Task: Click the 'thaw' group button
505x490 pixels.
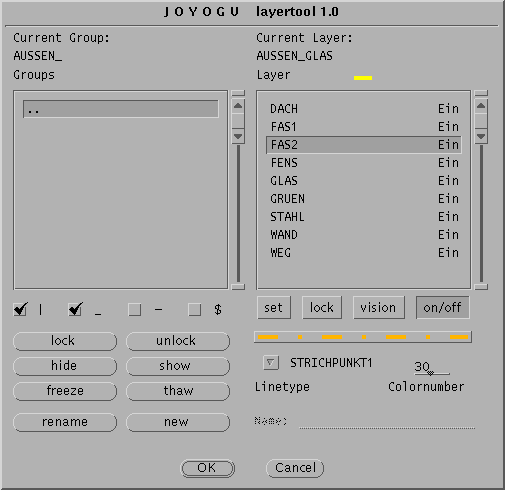Action: click(178, 391)
